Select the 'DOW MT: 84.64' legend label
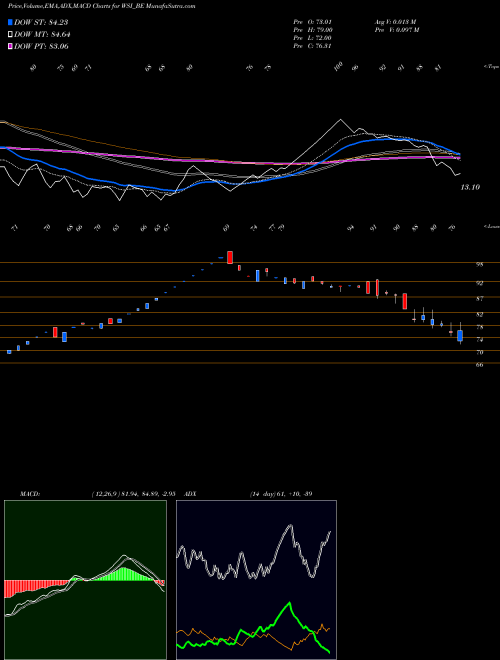 pos(42,35)
